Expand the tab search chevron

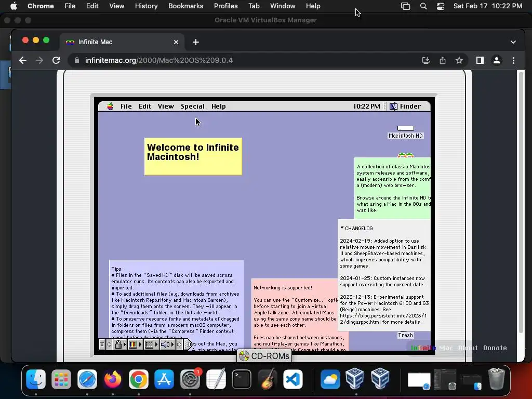(x=513, y=42)
